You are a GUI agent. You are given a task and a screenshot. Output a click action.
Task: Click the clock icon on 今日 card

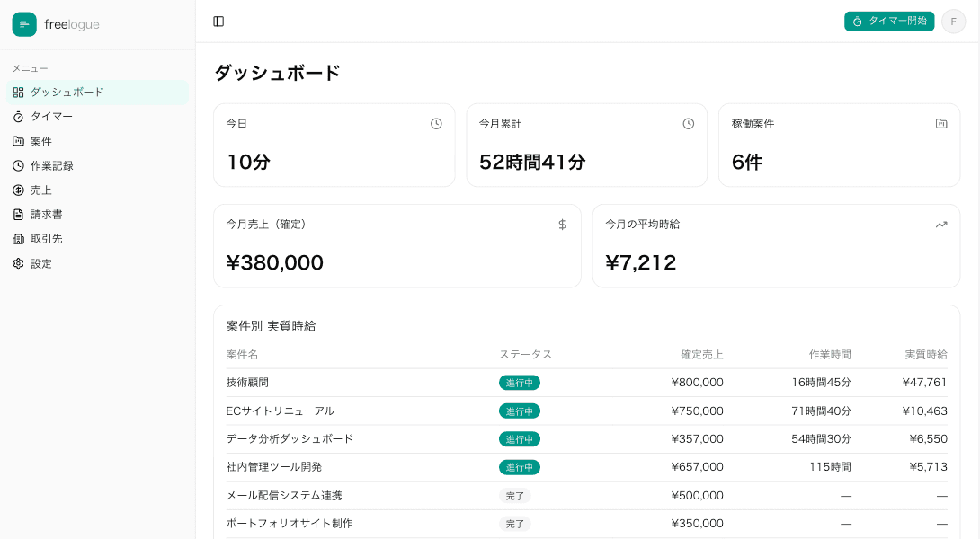438,123
